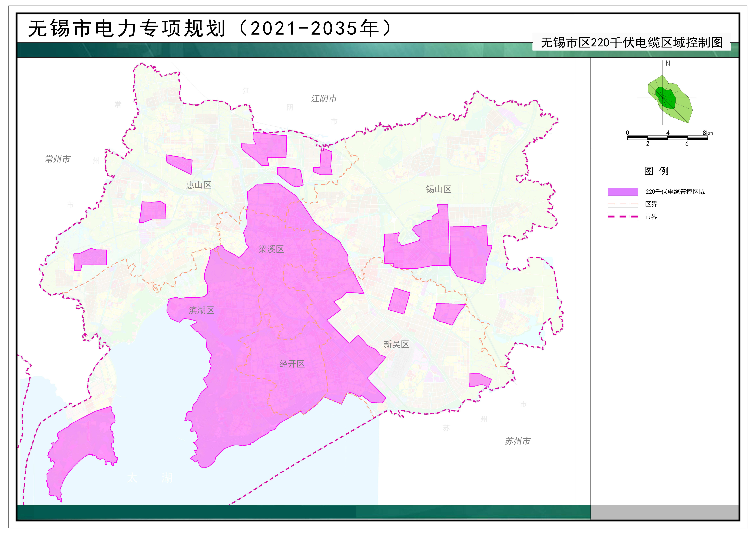756x534 pixels.
Task: Click the 常州市 neighboring city label
Action: click(x=58, y=159)
